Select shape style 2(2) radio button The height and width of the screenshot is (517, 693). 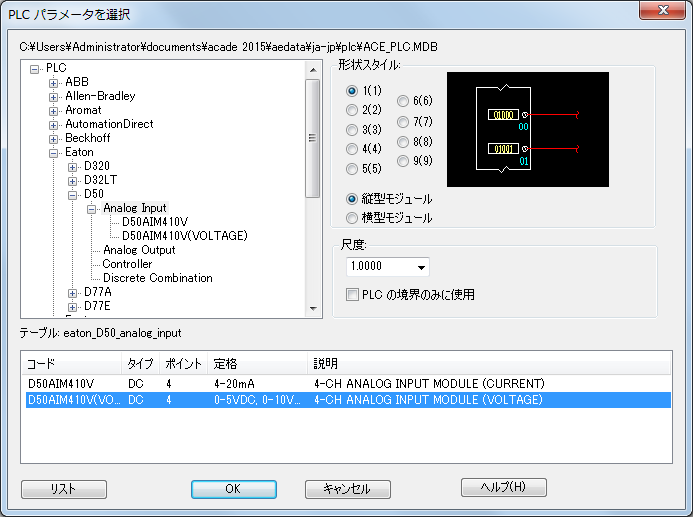point(352,110)
